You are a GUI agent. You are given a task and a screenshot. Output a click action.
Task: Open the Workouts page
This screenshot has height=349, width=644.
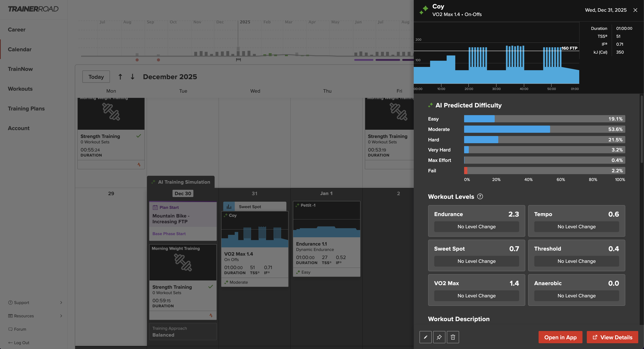coord(20,89)
